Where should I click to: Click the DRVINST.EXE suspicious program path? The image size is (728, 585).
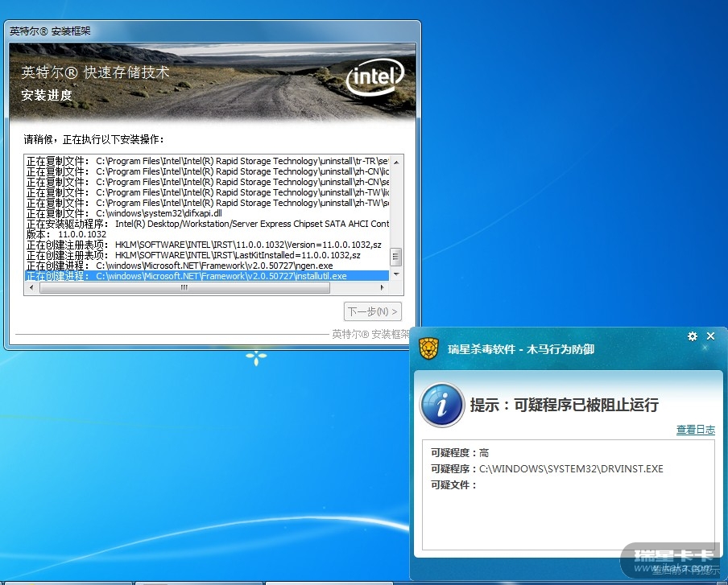[571, 468]
